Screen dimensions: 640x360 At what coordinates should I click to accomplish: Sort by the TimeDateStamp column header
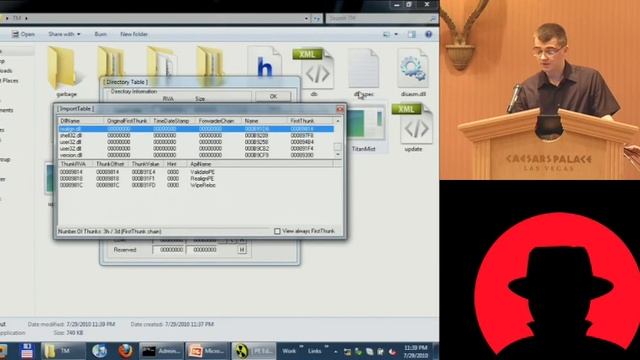pyautogui.click(x=172, y=121)
